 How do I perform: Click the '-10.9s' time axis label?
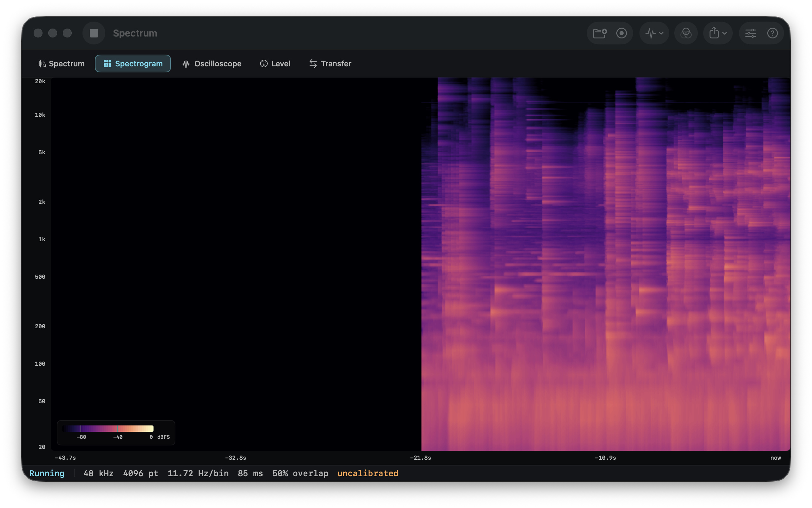click(605, 458)
